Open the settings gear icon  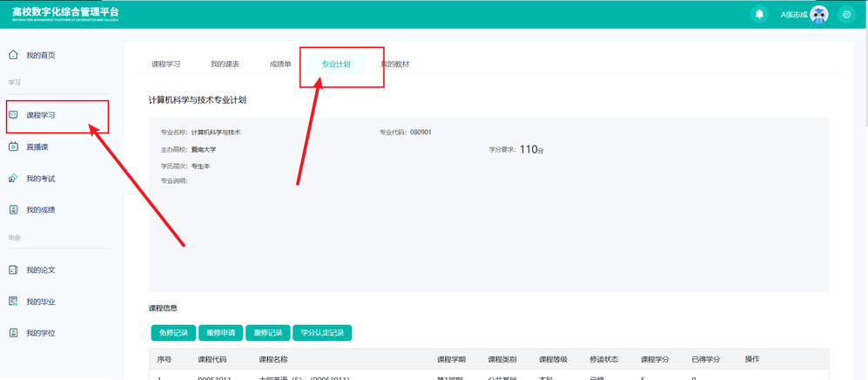pos(845,14)
